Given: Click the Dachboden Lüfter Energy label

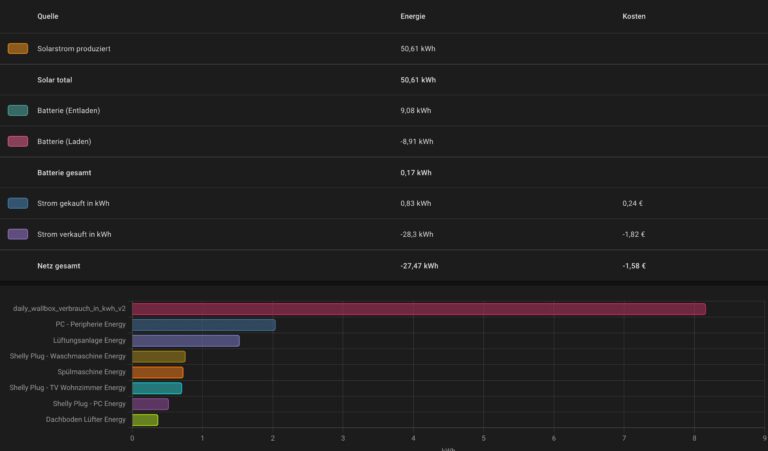Looking at the screenshot, I should point(86,419).
